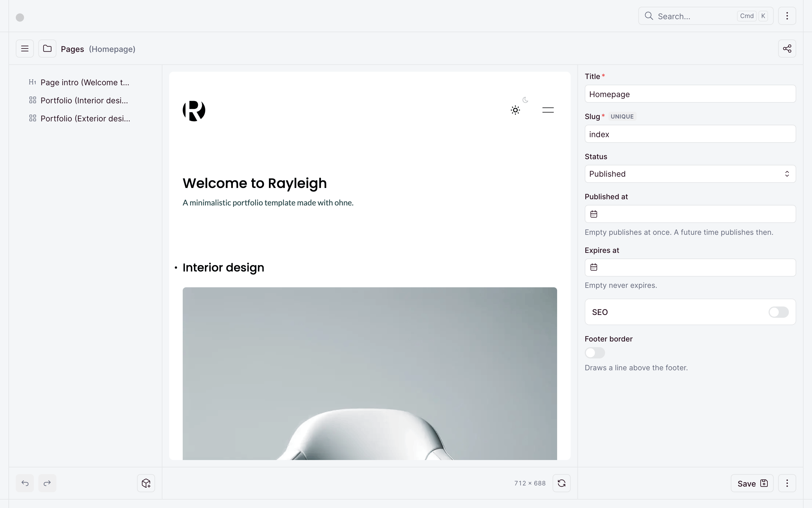Viewport: 812px width, 508px height.
Task: Click the interior design chair image
Action: pyautogui.click(x=370, y=374)
